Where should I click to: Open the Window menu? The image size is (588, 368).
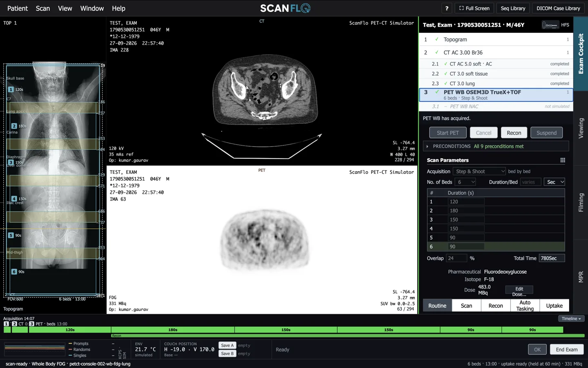[92, 8]
